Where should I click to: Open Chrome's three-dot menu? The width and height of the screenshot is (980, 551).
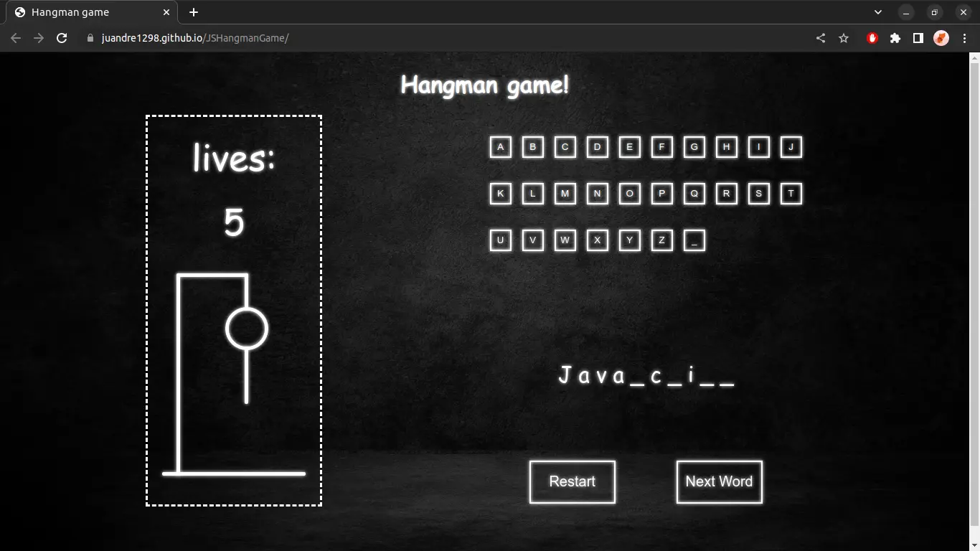[964, 38]
